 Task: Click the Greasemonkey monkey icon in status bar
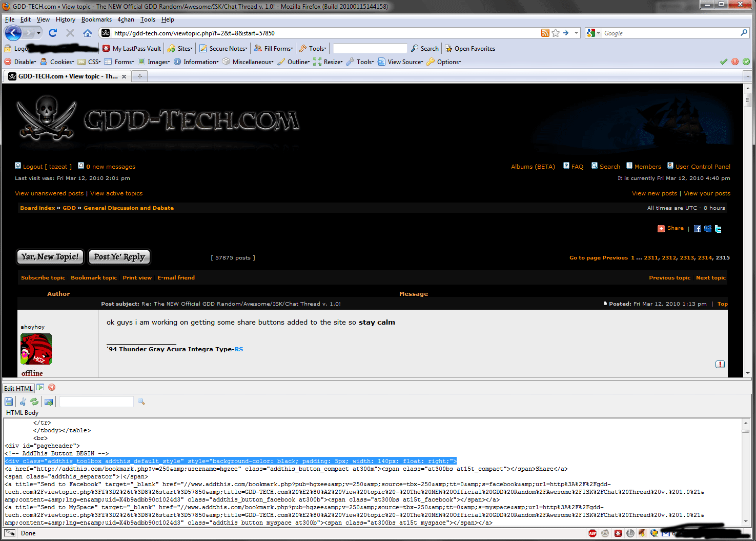(x=605, y=533)
